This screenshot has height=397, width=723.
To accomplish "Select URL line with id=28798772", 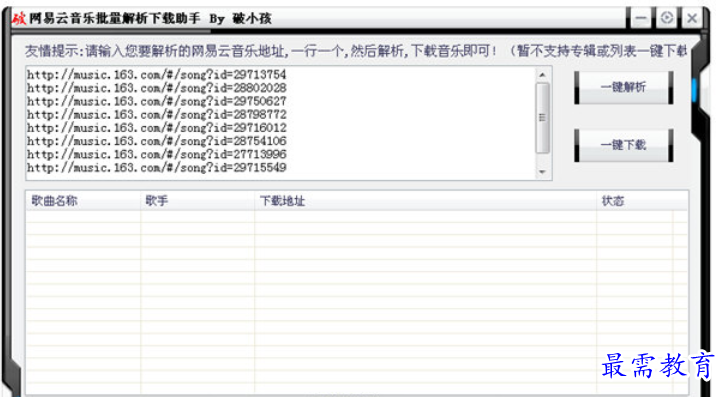I will click(x=157, y=114).
